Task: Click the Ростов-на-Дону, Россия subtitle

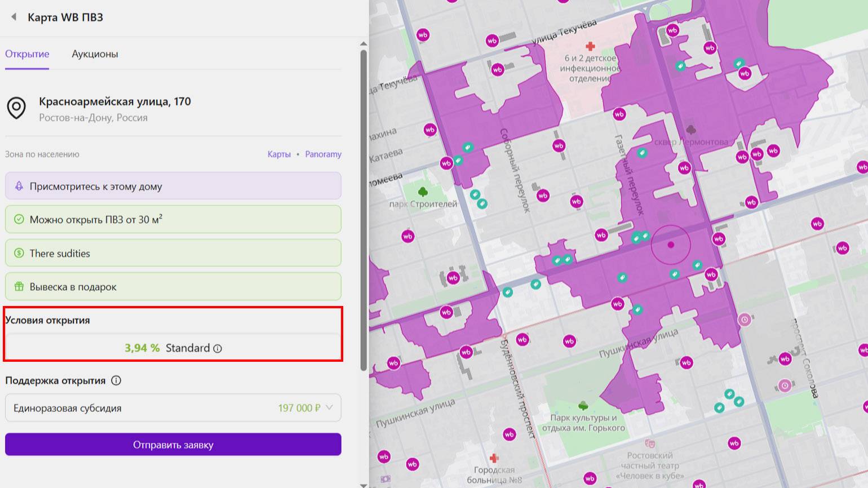Action: (x=93, y=118)
